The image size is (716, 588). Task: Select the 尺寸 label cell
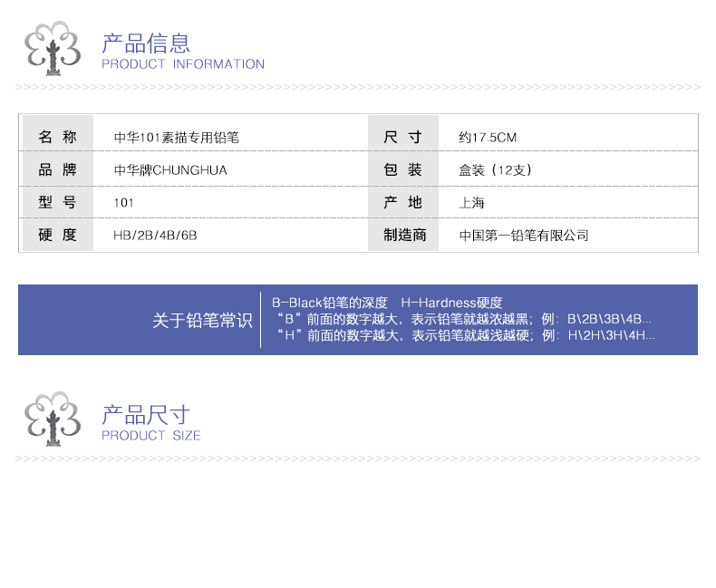pos(402,138)
